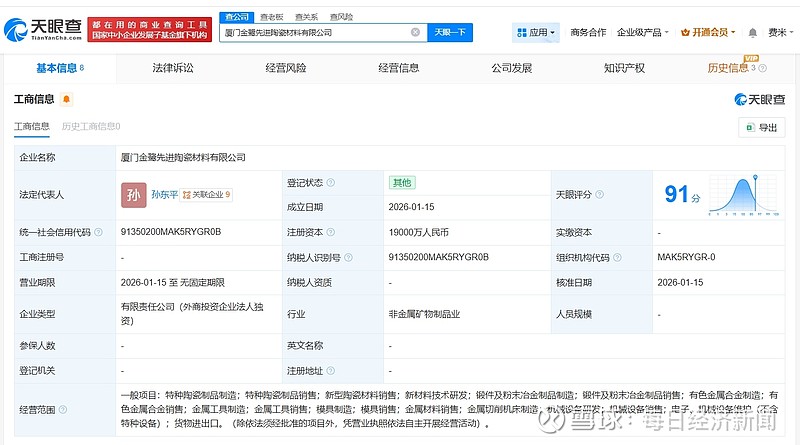Click the 孙 avatar of the legal representative
Screen dimensions: 800x445
point(134,195)
